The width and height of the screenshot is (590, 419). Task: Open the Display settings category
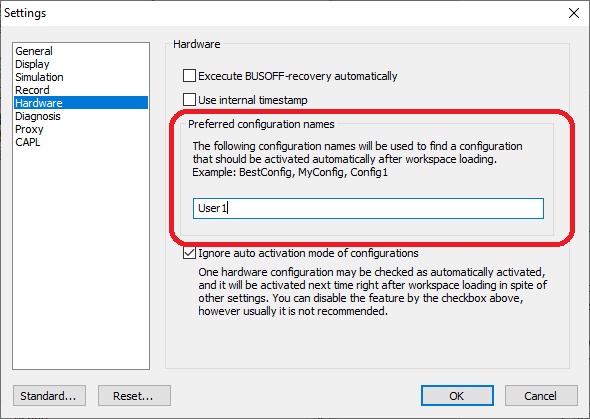[32, 64]
